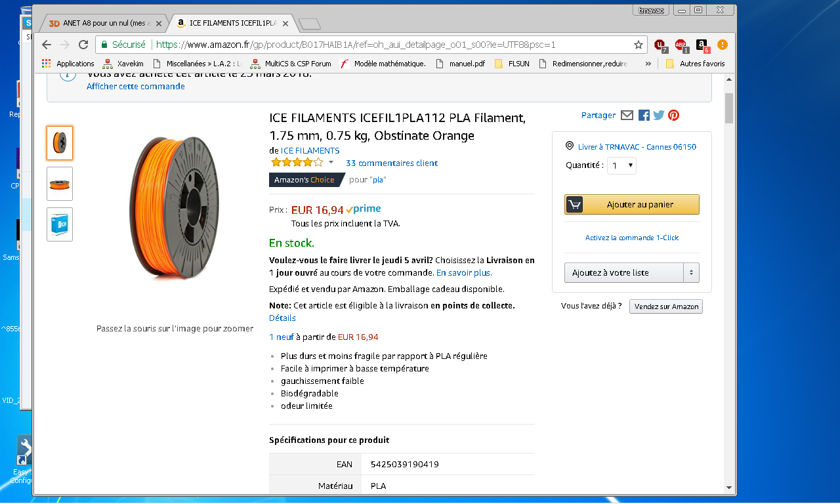Open the Quantité dropdown
This screenshot has width=840, height=504.
click(621, 165)
